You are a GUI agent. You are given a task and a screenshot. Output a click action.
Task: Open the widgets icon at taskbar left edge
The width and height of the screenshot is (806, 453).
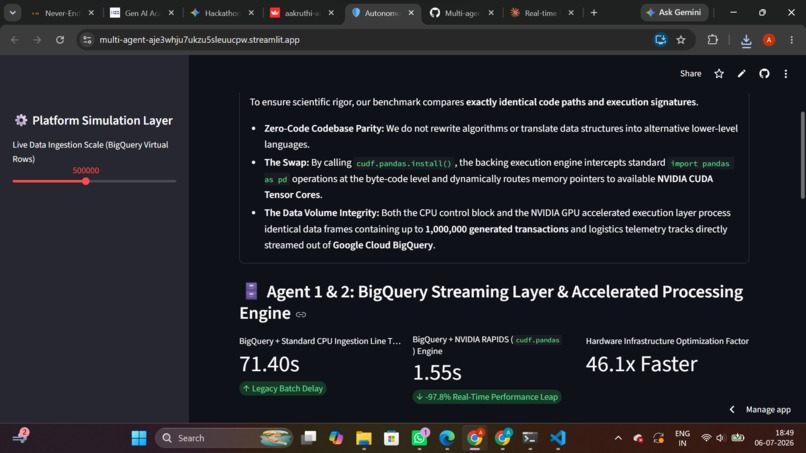tap(20, 437)
